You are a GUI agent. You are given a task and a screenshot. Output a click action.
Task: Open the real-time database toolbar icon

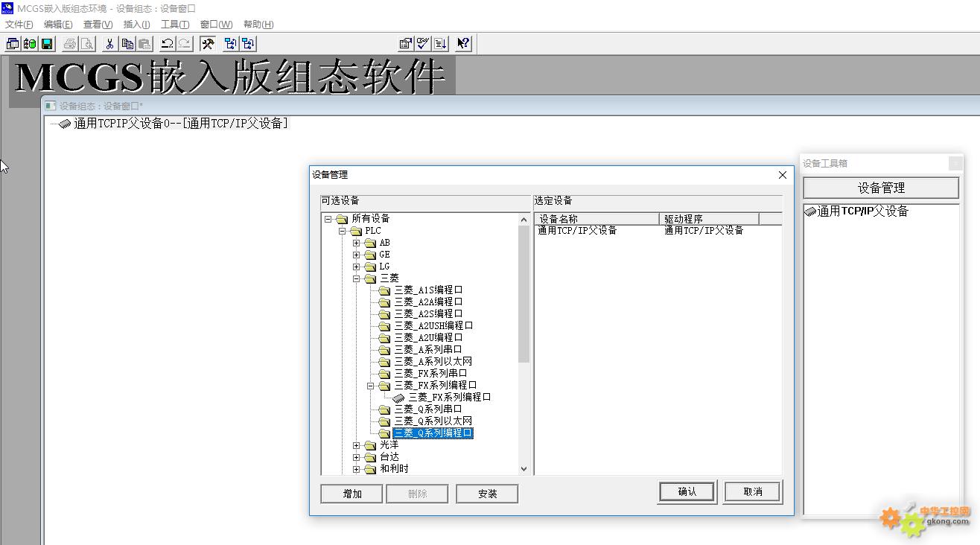[30, 44]
